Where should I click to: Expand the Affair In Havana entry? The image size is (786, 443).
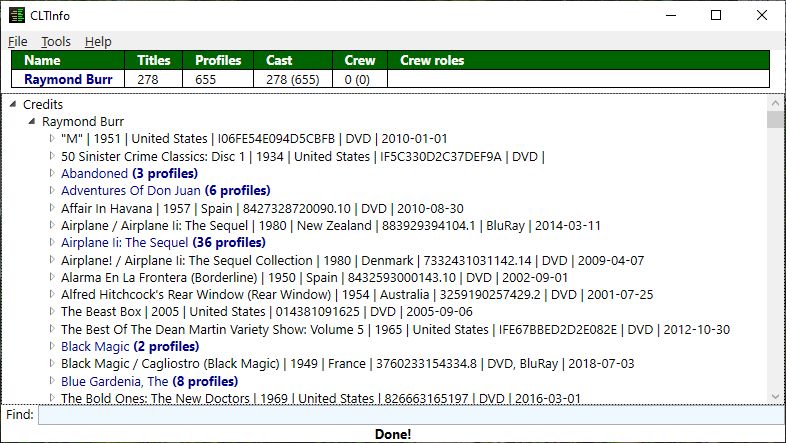[x=52, y=207]
